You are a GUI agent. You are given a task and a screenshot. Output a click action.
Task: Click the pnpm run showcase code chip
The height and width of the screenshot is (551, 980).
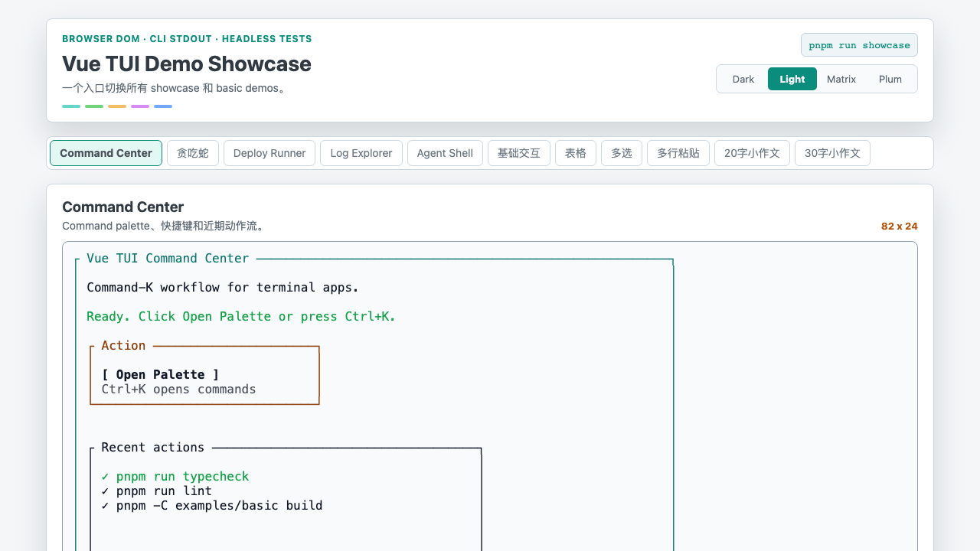[859, 45]
